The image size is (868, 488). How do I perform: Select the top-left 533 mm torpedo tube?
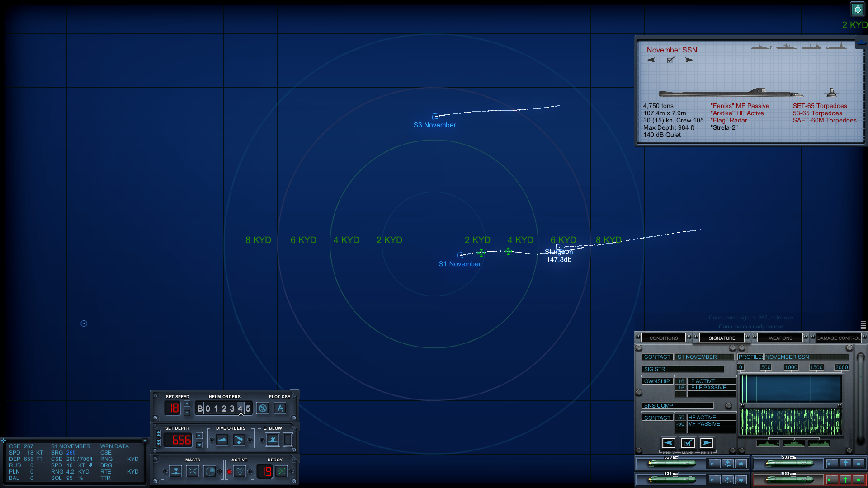click(x=671, y=463)
